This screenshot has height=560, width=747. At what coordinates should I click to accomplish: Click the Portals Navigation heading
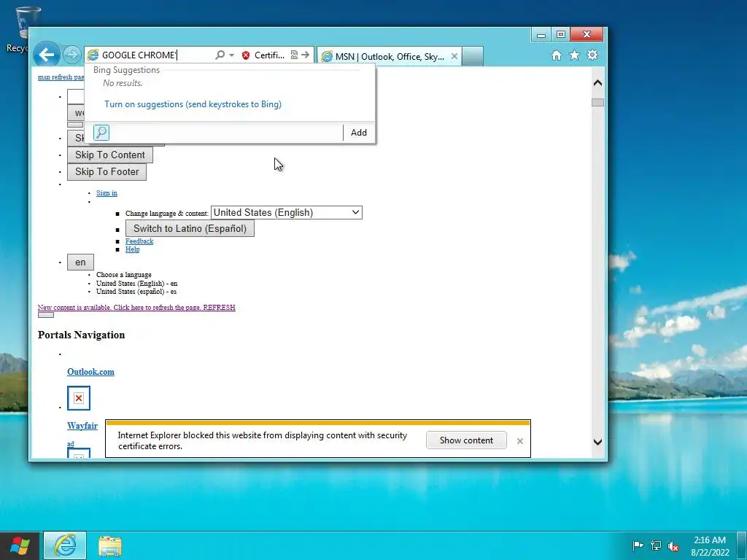[x=82, y=335]
